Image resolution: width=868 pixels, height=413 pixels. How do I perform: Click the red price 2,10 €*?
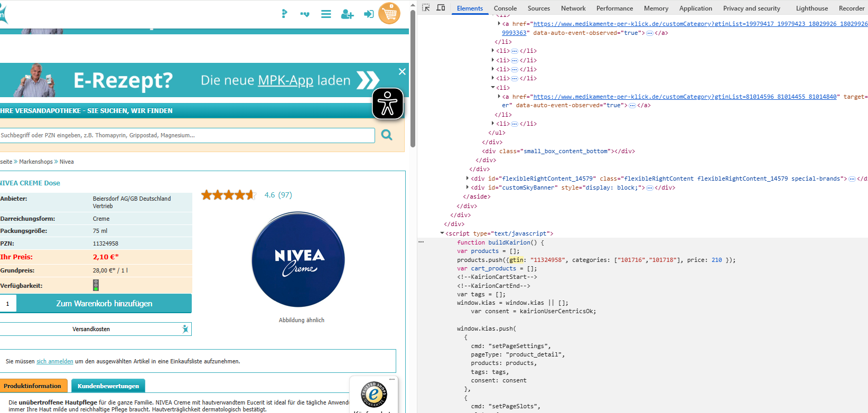(x=106, y=257)
